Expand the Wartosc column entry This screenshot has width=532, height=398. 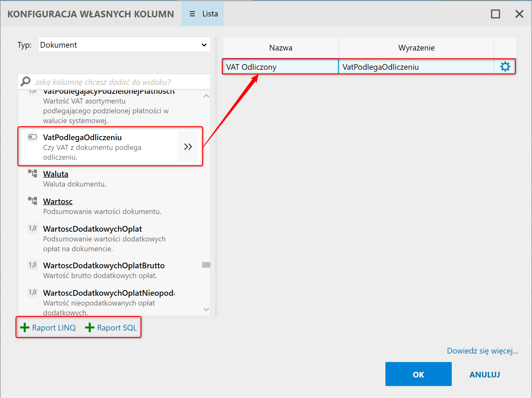58,201
